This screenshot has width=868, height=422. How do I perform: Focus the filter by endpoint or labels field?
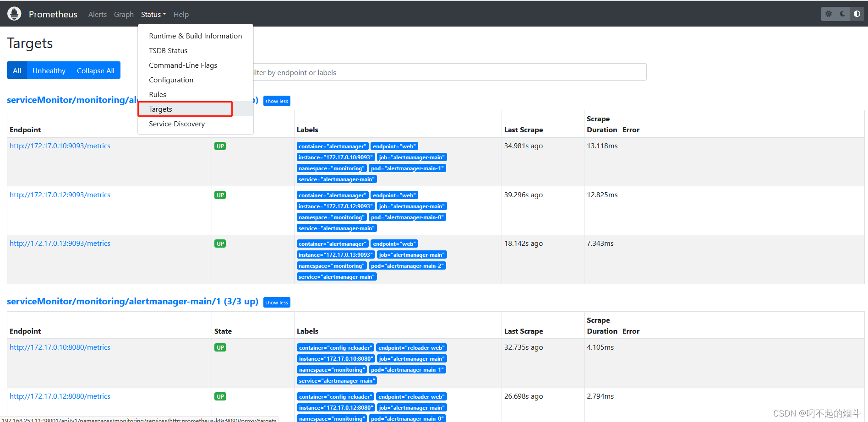click(x=449, y=72)
